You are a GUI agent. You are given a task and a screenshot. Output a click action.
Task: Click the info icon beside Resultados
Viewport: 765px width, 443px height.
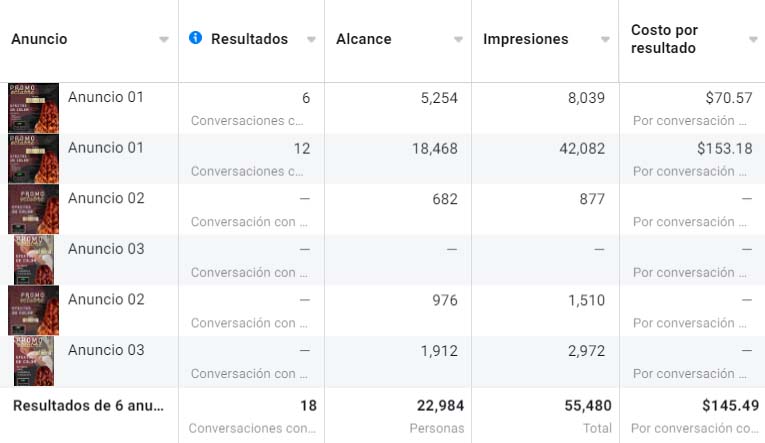(195, 38)
